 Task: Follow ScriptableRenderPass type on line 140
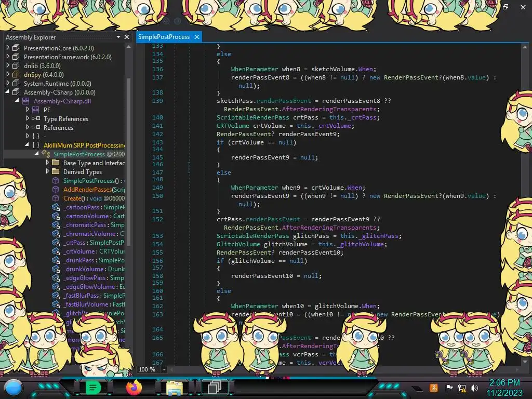click(253, 117)
